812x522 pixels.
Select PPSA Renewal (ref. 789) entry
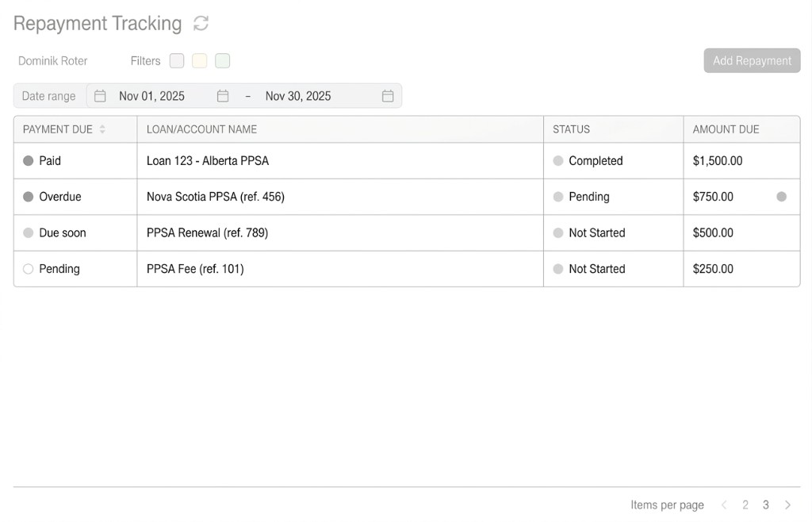coord(207,233)
